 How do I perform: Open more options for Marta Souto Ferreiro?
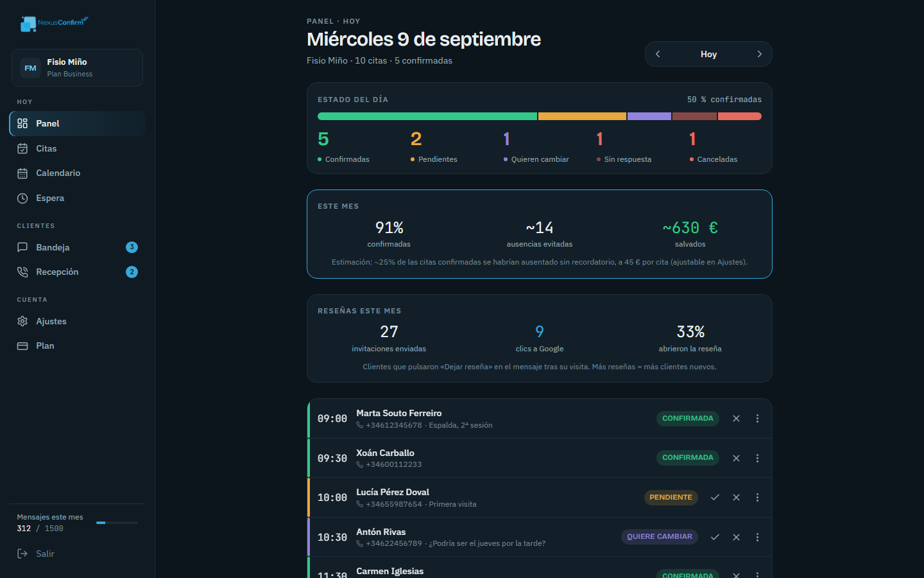coord(757,419)
